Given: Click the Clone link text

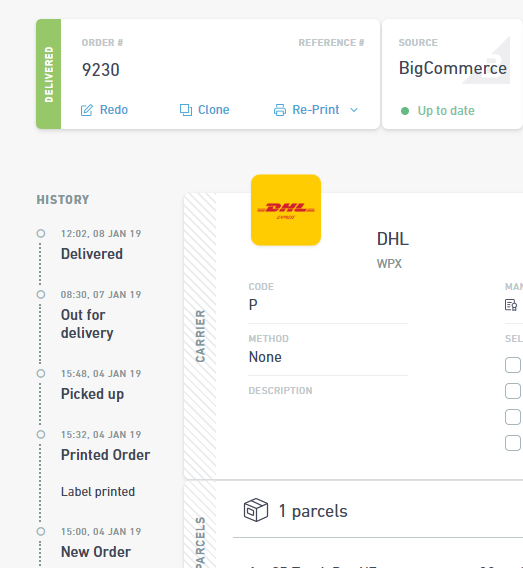Looking at the screenshot, I should (214, 110).
